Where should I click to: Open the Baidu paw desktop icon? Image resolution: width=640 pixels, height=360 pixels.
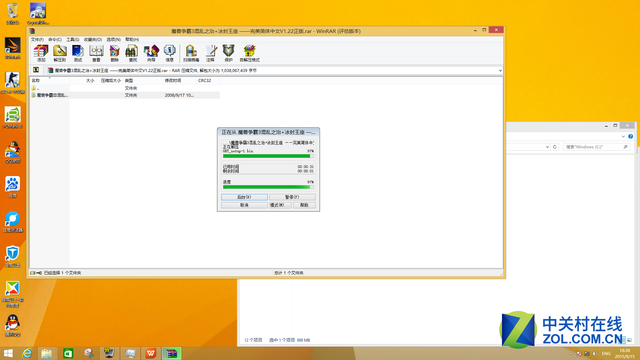(13, 187)
